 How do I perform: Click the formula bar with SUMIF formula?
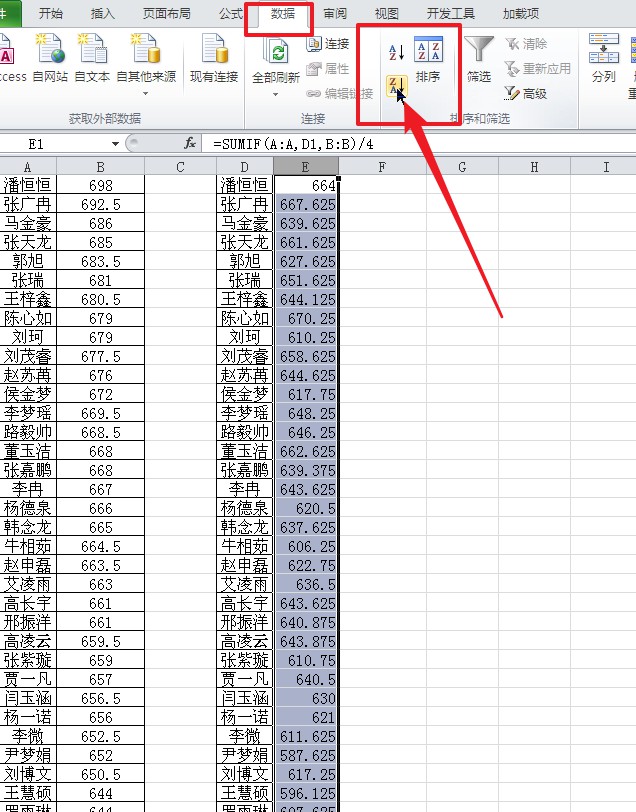click(420, 144)
